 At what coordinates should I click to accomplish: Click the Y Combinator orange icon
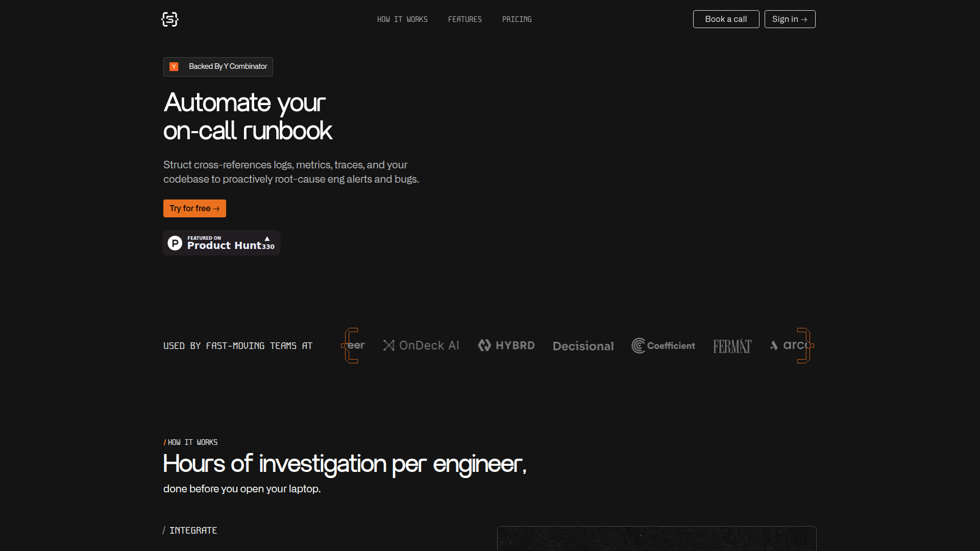pos(174,67)
